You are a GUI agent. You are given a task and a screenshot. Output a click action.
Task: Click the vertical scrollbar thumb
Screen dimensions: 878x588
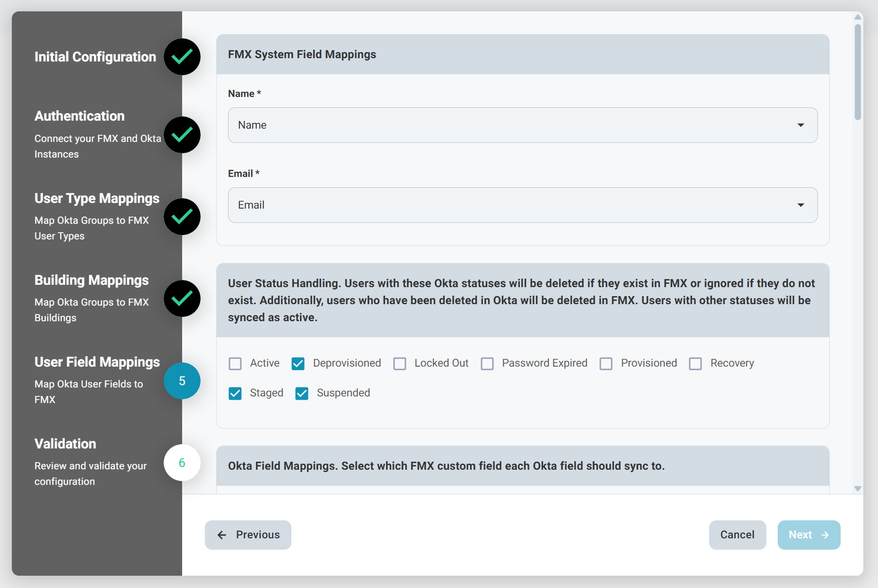click(x=858, y=71)
